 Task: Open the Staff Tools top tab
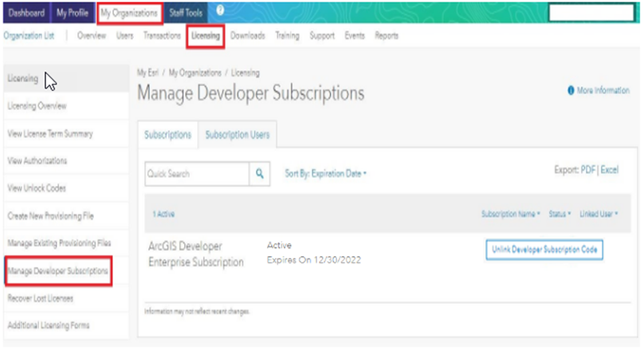click(186, 13)
